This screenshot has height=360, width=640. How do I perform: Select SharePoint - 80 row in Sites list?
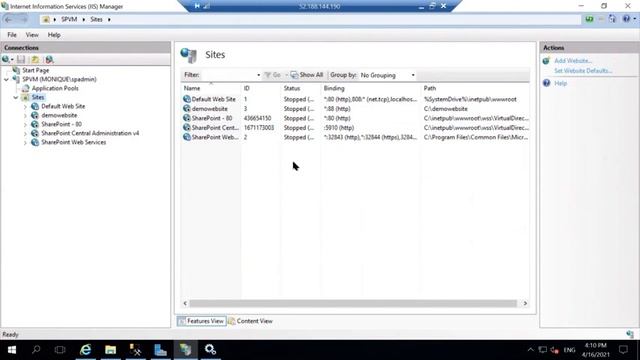click(355, 118)
